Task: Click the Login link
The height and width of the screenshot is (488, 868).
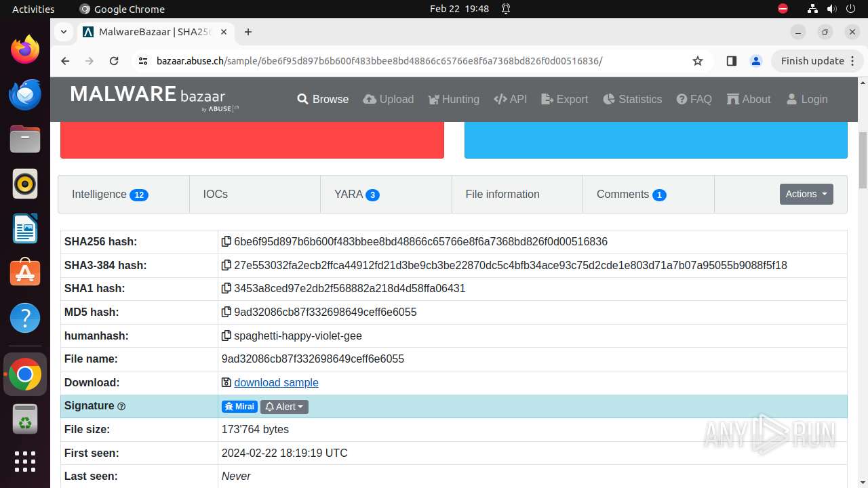Action: 807,99
